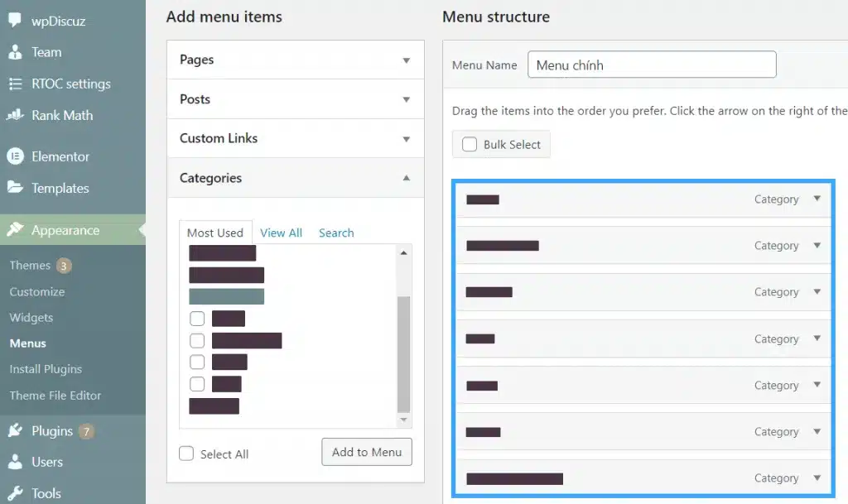Click the Plugins plug icon

(15, 430)
